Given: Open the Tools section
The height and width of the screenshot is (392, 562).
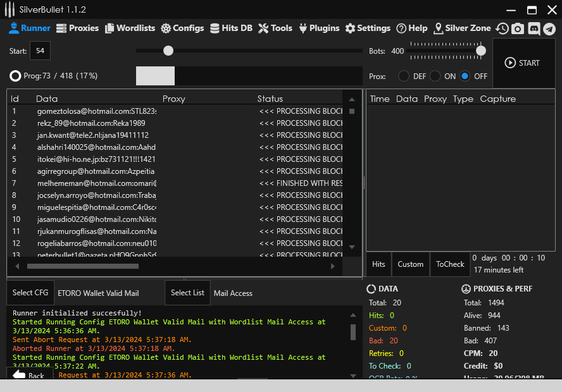Looking at the screenshot, I should (275, 28).
